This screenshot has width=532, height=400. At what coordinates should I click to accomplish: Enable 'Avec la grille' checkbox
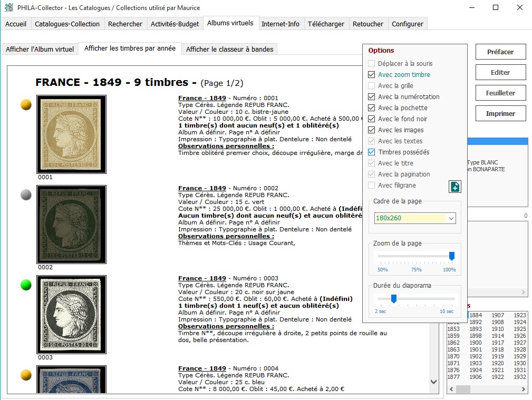tap(372, 85)
